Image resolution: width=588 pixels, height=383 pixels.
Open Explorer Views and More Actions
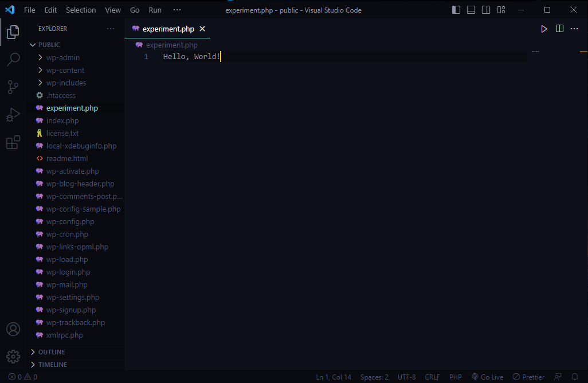pos(110,29)
